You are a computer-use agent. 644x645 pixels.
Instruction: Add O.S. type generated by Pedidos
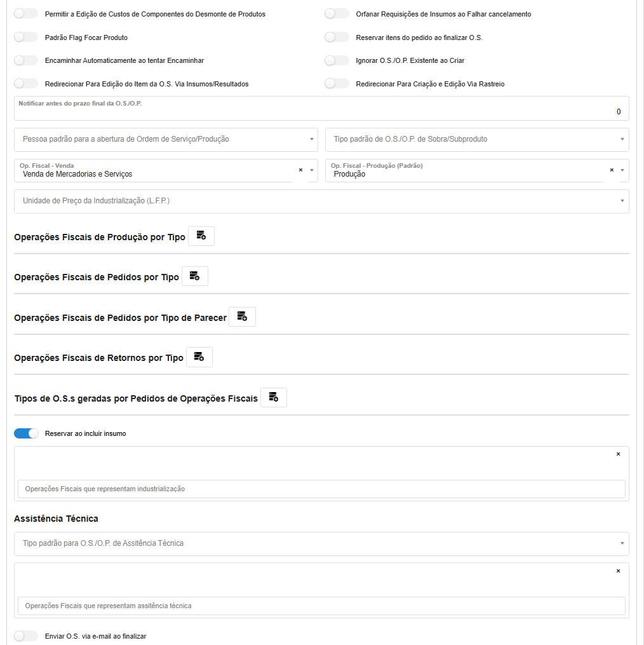pos(273,397)
